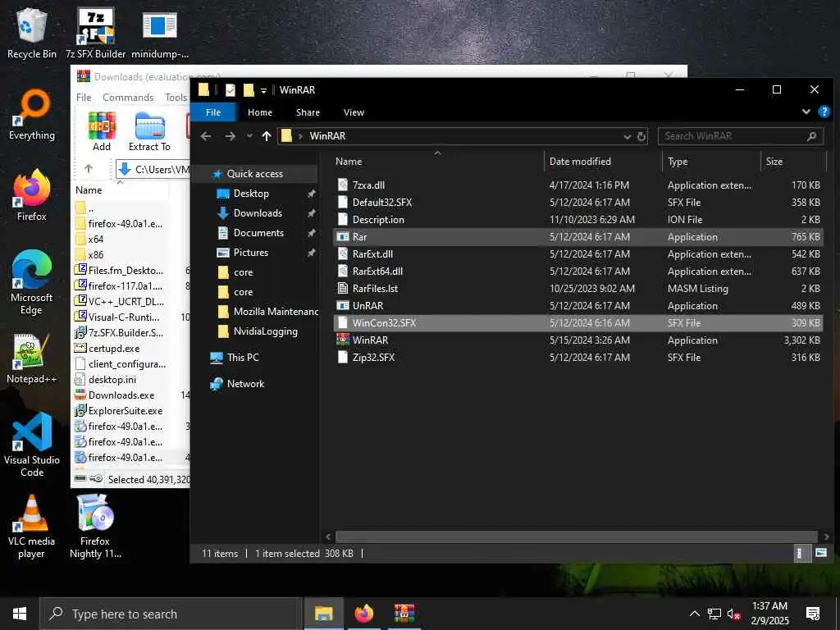
Task: Select Network in navigation pane
Action: coord(245,384)
